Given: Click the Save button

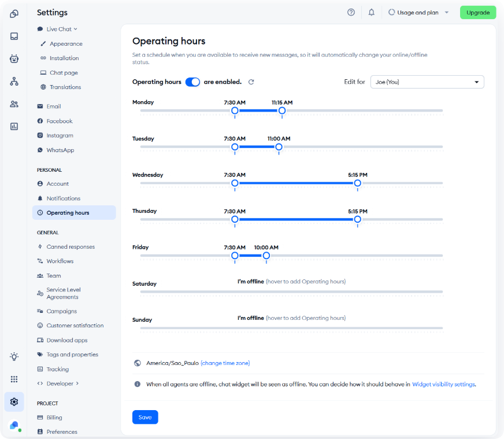Looking at the screenshot, I should point(145,417).
